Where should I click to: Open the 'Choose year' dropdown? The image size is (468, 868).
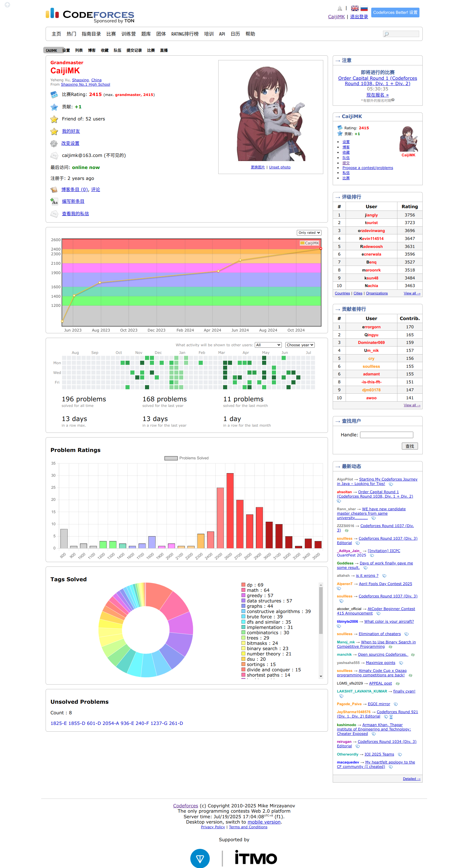(300, 345)
